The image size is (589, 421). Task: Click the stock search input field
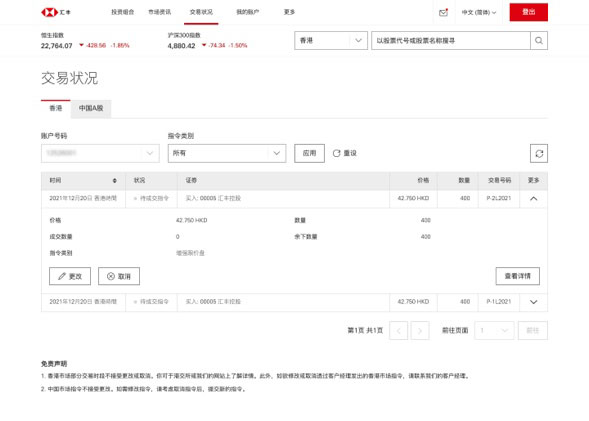tap(451, 41)
